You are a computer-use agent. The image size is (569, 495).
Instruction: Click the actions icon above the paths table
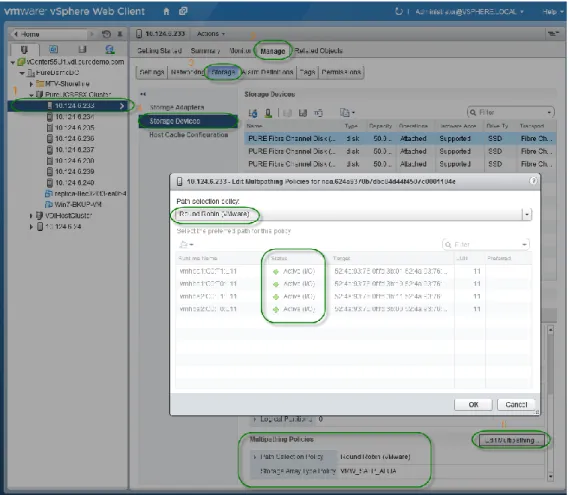click(186, 245)
